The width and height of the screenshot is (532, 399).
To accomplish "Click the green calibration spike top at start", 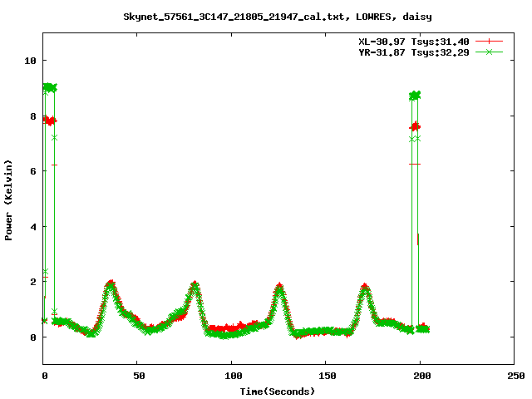I will click(x=49, y=87).
